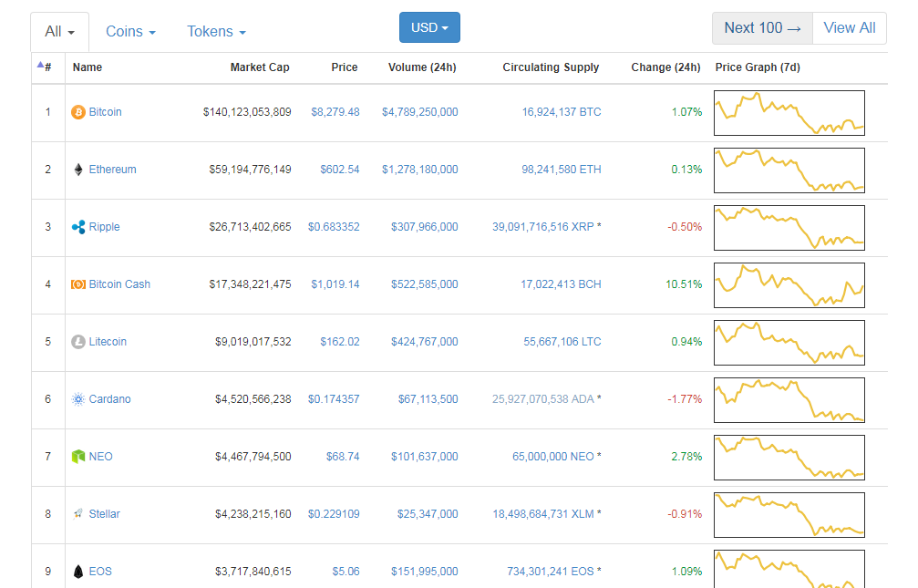
Task: Open the EOS name link
Action: (x=100, y=571)
